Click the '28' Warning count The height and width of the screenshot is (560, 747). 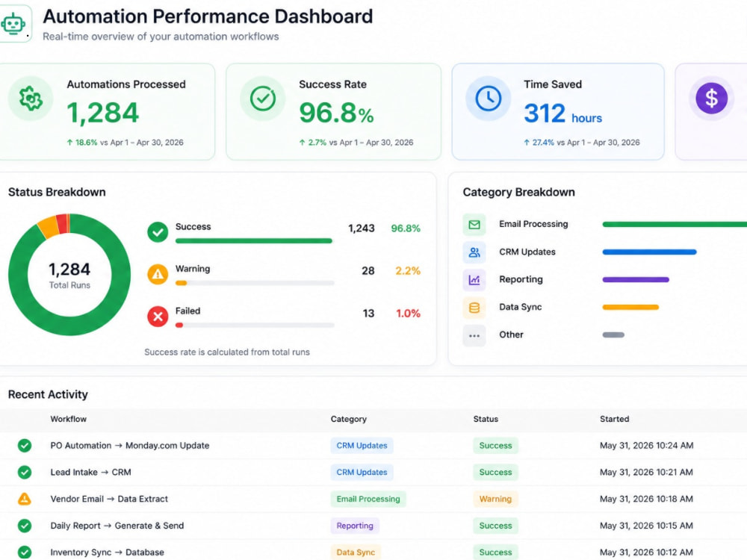point(368,271)
